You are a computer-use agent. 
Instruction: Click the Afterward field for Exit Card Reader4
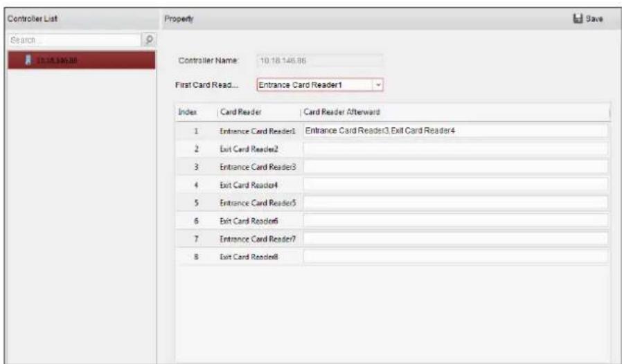click(x=455, y=185)
